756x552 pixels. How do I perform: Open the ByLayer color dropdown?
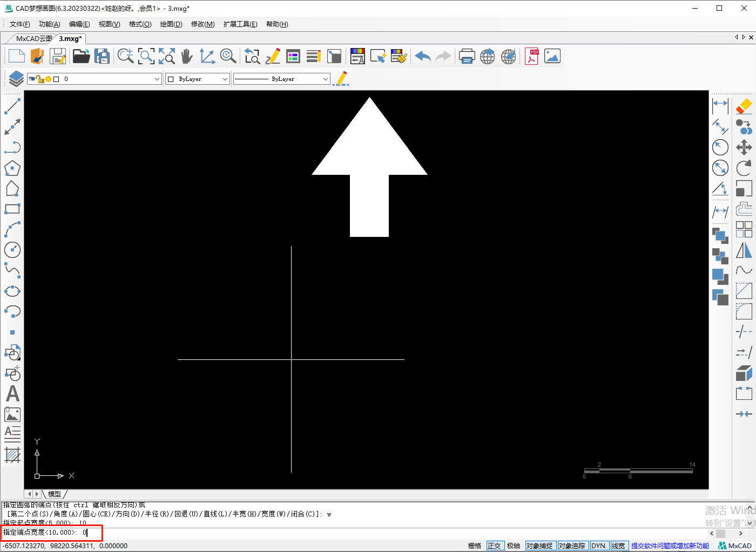point(225,79)
